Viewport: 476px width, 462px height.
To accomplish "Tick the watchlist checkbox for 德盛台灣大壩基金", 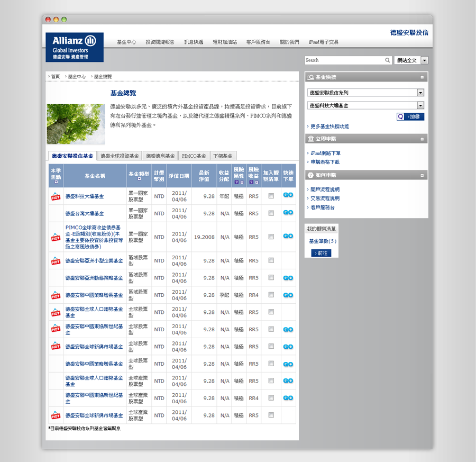I will tap(271, 213).
